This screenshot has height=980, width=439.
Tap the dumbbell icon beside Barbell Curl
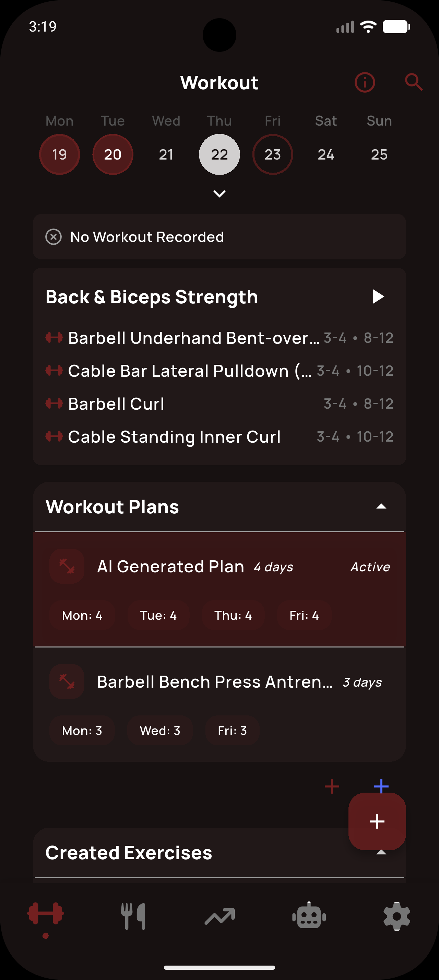point(56,403)
